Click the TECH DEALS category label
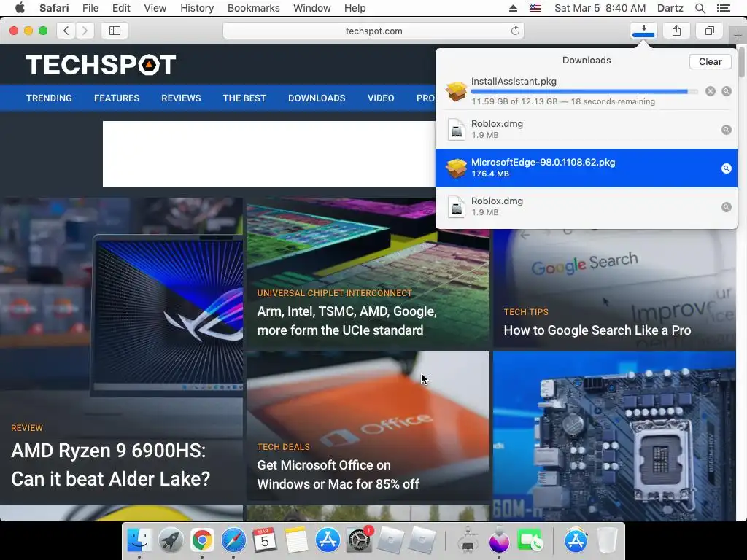Screen dimensions: 747x560 [284, 447]
